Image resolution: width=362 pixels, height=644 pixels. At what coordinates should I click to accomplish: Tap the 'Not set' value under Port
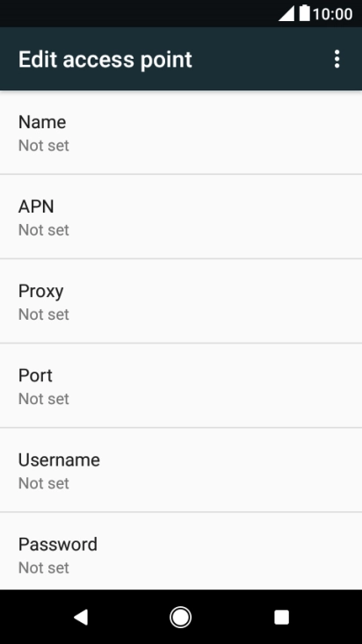[44, 399]
